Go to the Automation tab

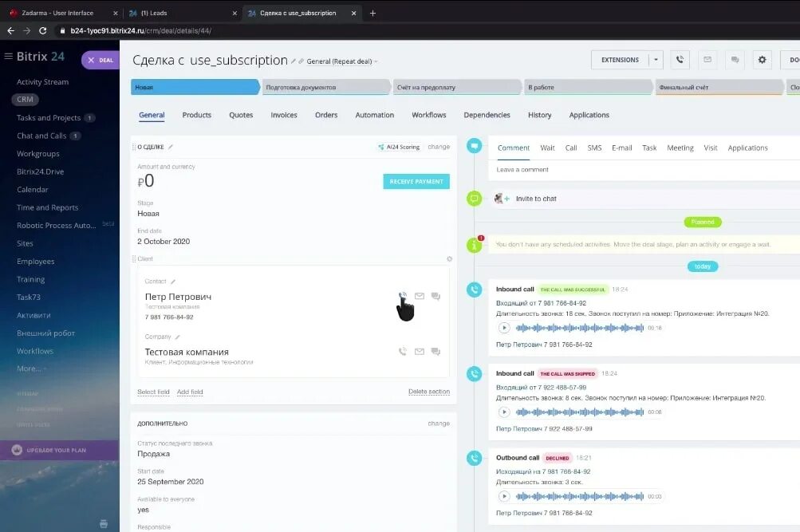(x=375, y=115)
